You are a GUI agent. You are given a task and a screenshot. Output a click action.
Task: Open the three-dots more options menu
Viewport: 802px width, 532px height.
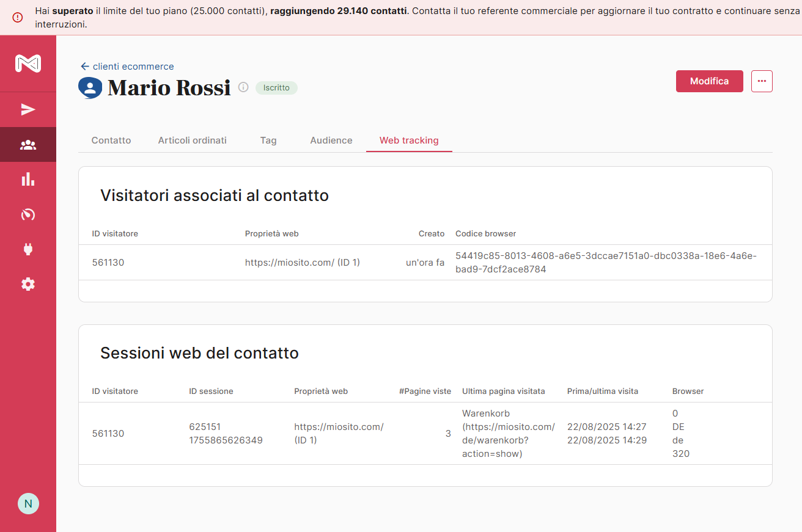[762, 81]
